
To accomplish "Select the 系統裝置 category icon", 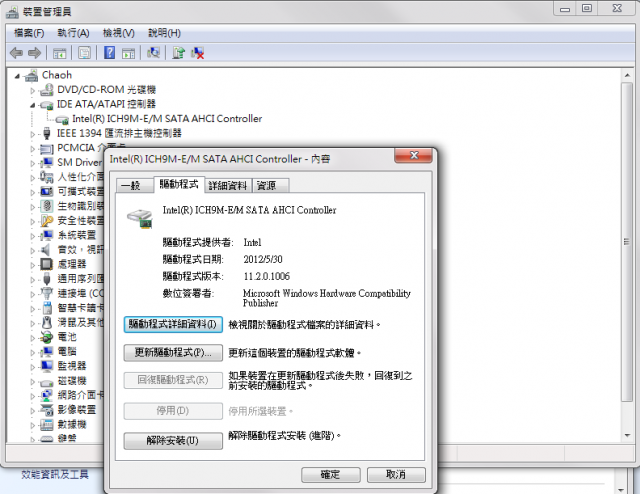I will [47, 235].
